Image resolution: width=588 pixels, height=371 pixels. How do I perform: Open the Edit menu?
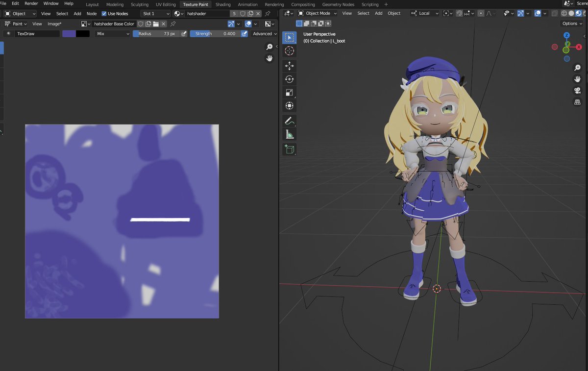pos(15,3)
